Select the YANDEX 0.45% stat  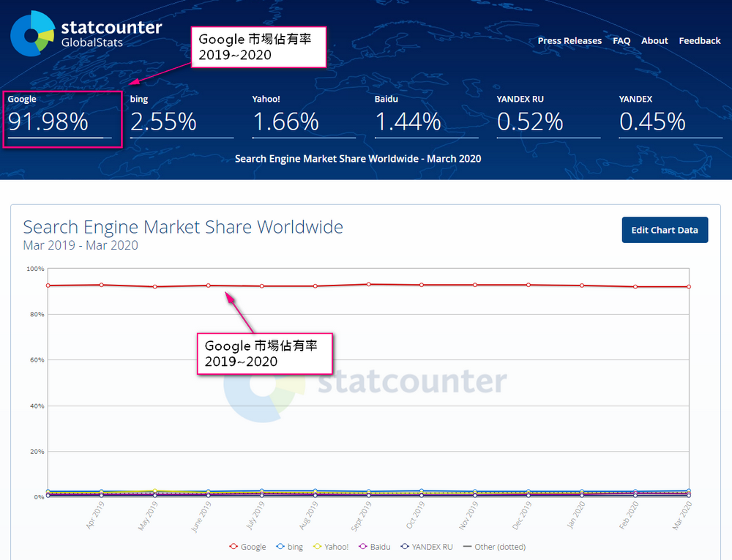[x=671, y=116]
